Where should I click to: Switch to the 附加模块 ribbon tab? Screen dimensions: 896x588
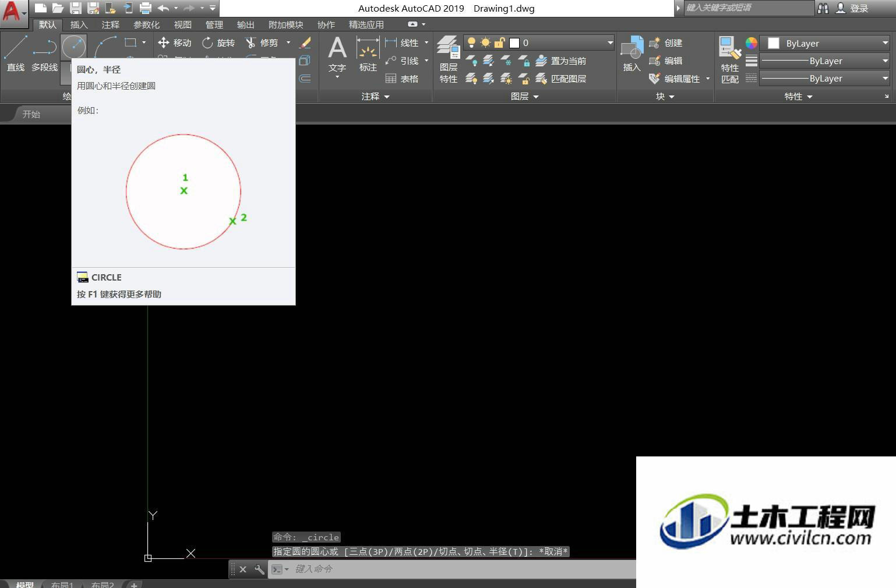pos(285,24)
